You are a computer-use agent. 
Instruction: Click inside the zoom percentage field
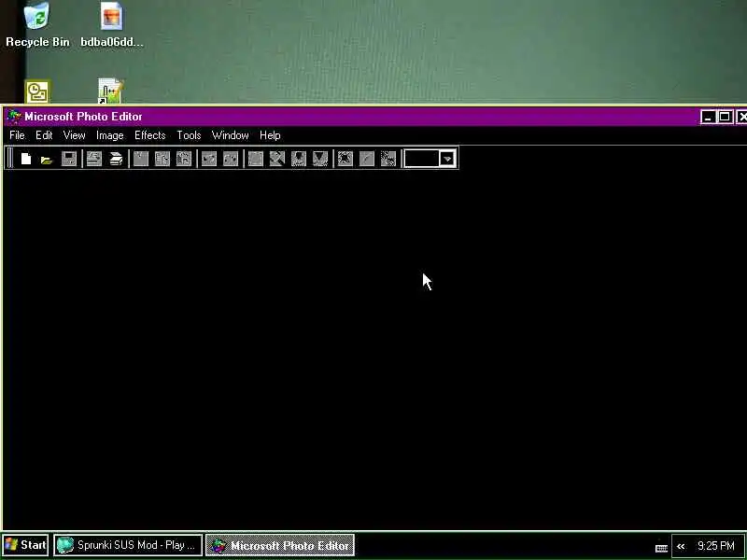click(x=422, y=159)
